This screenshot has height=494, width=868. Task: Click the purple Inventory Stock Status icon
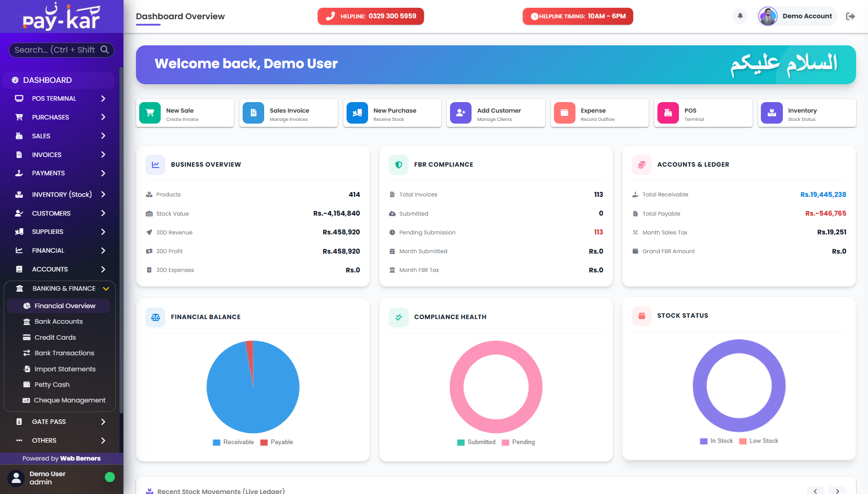pyautogui.click(x=772, y=113)
